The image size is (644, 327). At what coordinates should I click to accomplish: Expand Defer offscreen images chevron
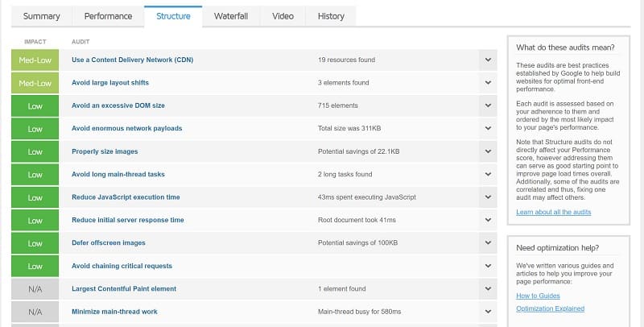click(x=487, y=243)
